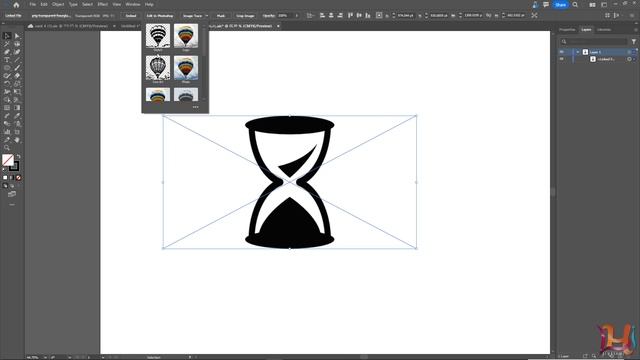Open the File menu
640x360 pixels.
32,4
